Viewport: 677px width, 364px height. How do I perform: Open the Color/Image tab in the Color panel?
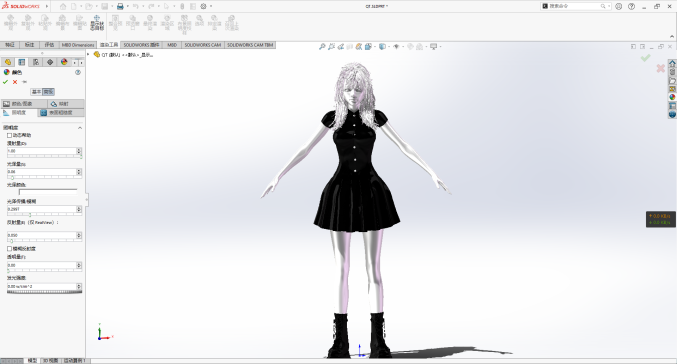click(24, 104)
